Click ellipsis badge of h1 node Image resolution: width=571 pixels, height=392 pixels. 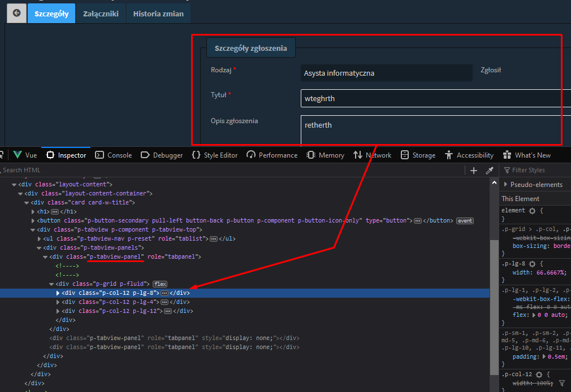55,211
